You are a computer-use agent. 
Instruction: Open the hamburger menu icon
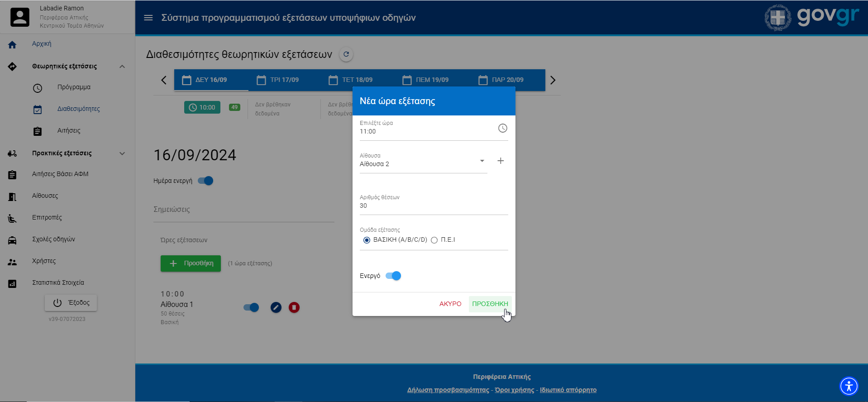click(x=148, y=18)
